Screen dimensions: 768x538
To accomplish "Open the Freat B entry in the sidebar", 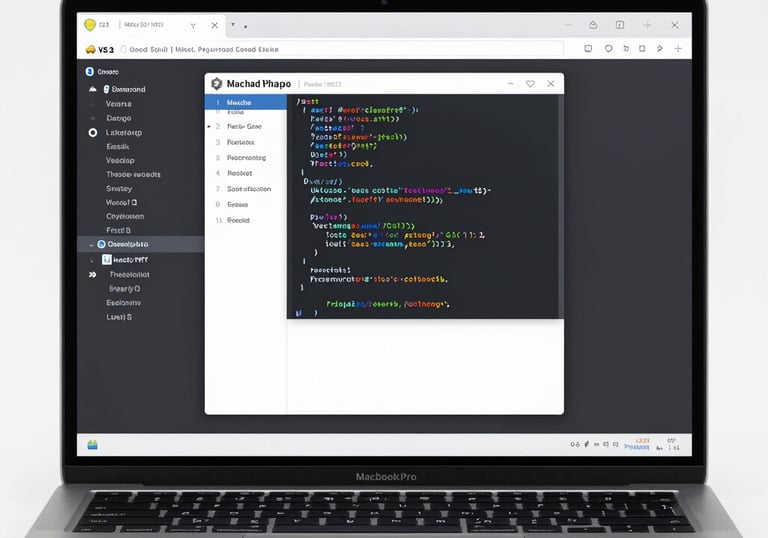I will (x=119, y=230).
